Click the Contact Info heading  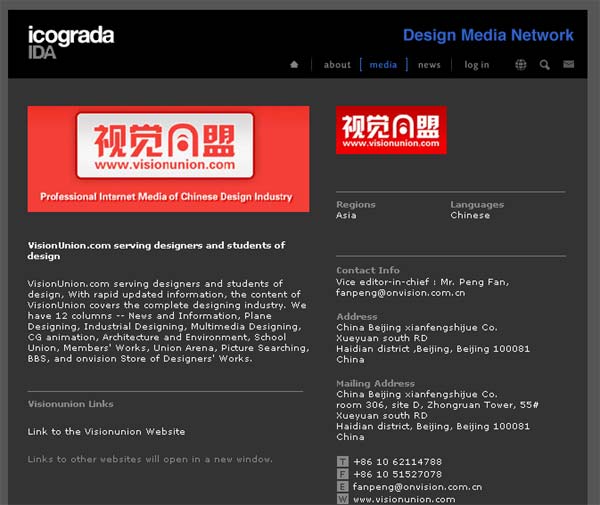[368, 270]
